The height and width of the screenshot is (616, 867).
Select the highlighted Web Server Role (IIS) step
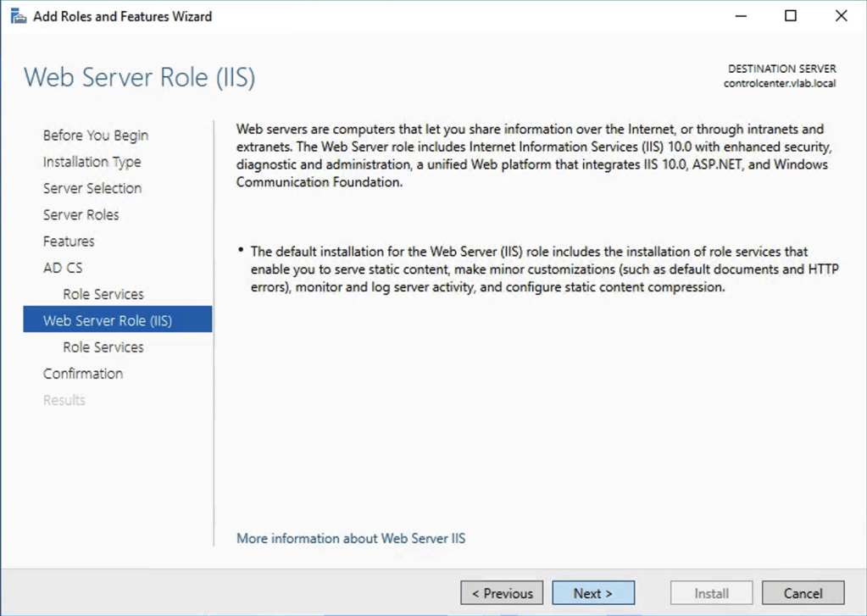point(108,320)
